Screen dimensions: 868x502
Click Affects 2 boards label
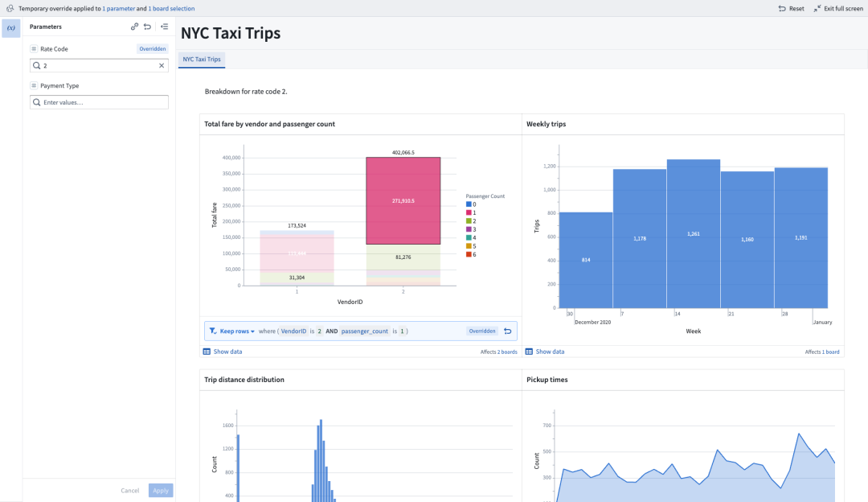[498, 352]
